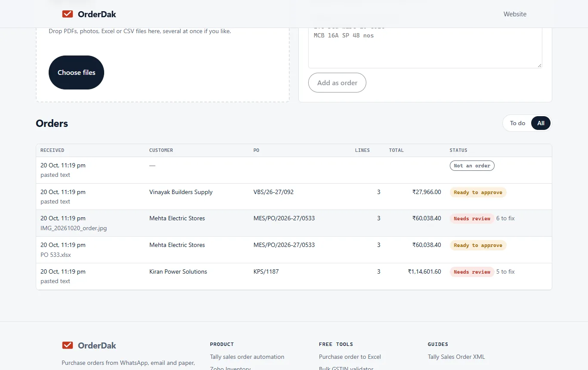The image size is (588, 370).
Task: Click the OrderDak logo icon in header
Action: pos(67,14)
